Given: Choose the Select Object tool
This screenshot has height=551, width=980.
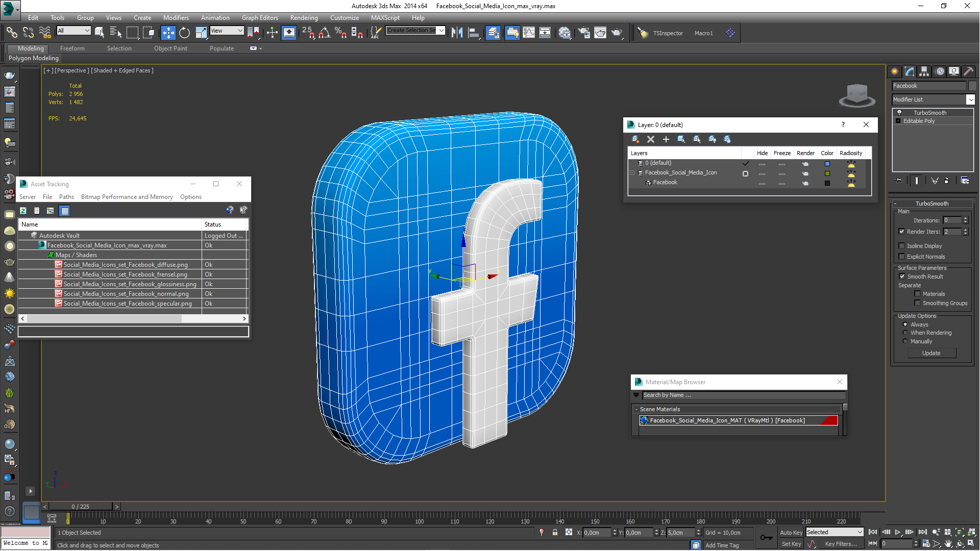Looking at the screenshot, I should tap(100, 33).
